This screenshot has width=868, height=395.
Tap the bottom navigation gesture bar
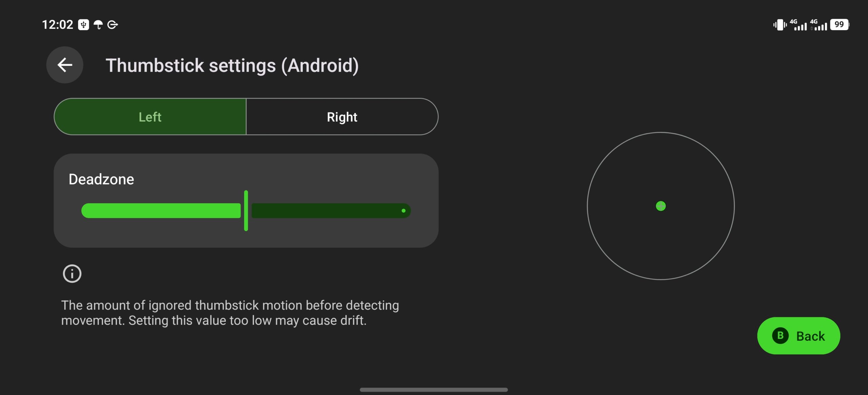pos(434,390)
